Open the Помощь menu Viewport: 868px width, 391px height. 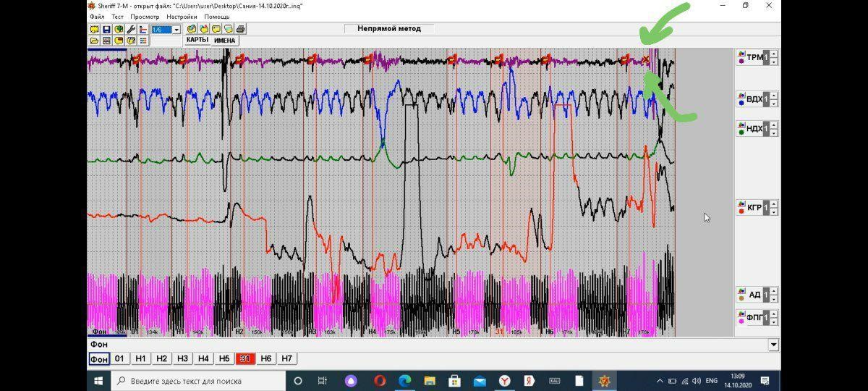tap(217, 17)
